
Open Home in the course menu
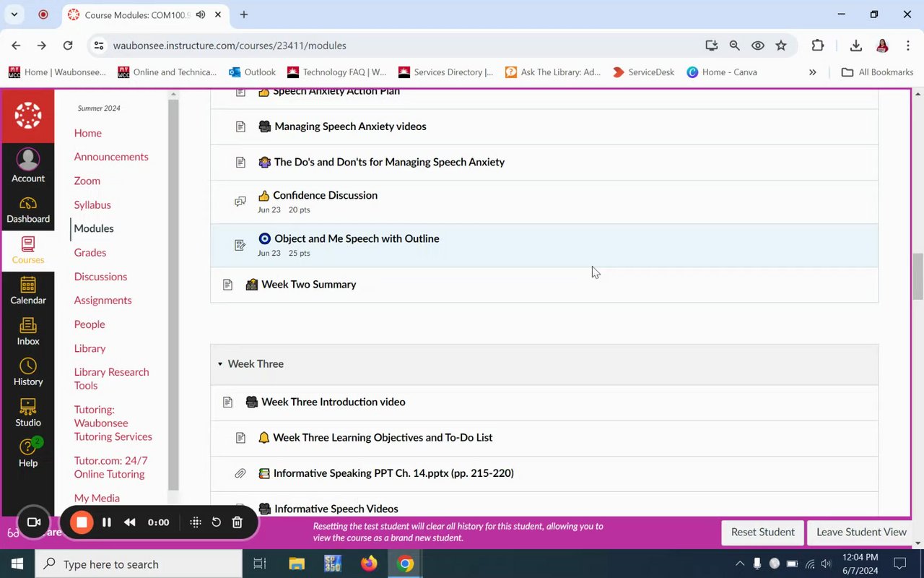87,133
